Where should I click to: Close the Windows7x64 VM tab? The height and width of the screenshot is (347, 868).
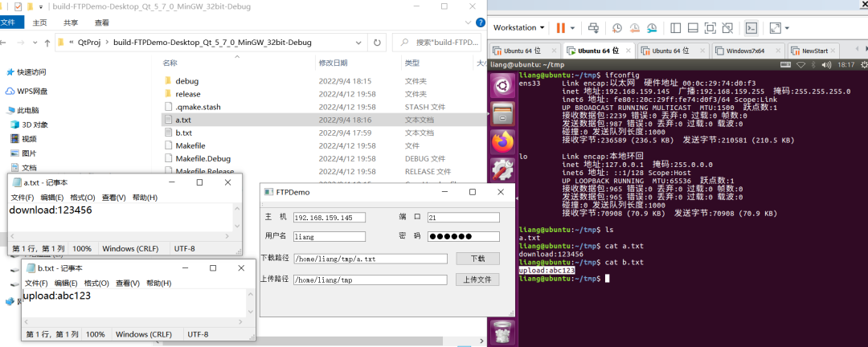(776, 51)
